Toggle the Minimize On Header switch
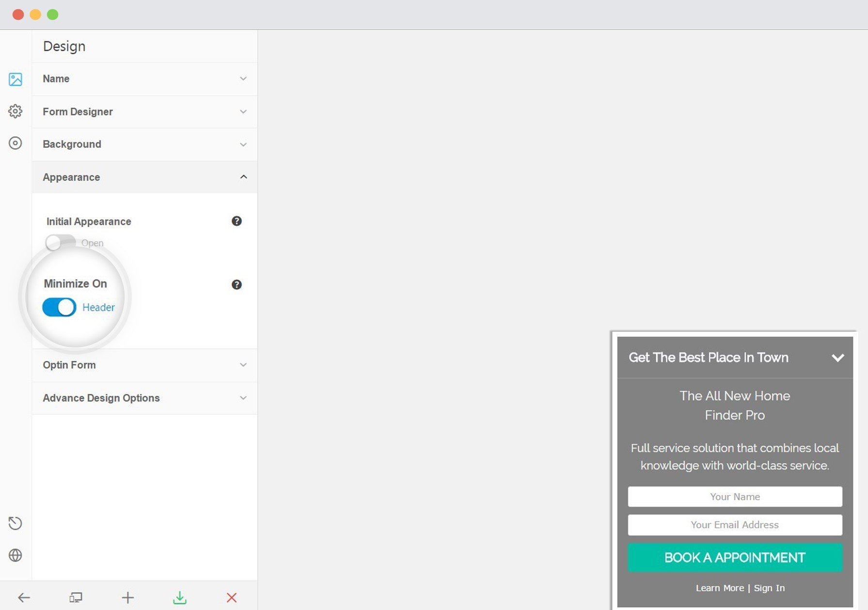The width and height of the screenshot is (868, 610). (59, 307)
